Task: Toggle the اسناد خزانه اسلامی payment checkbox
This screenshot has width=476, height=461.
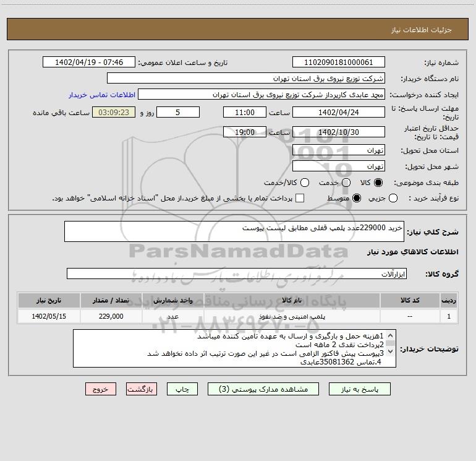Action: click(x=300, y=198)
